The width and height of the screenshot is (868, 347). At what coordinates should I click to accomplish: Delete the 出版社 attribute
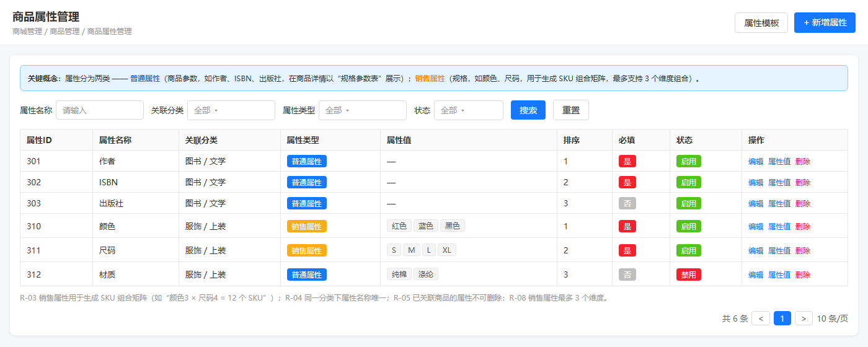[x=803, y=203]
